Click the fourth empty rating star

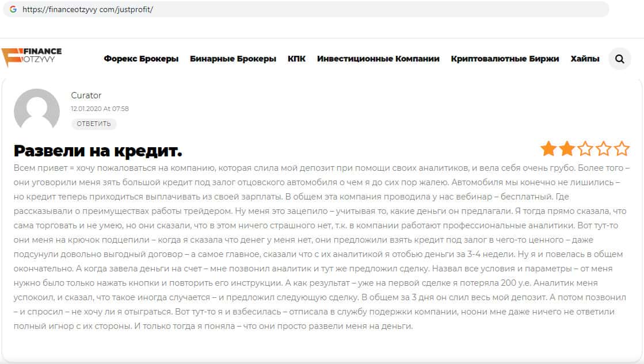603,148
